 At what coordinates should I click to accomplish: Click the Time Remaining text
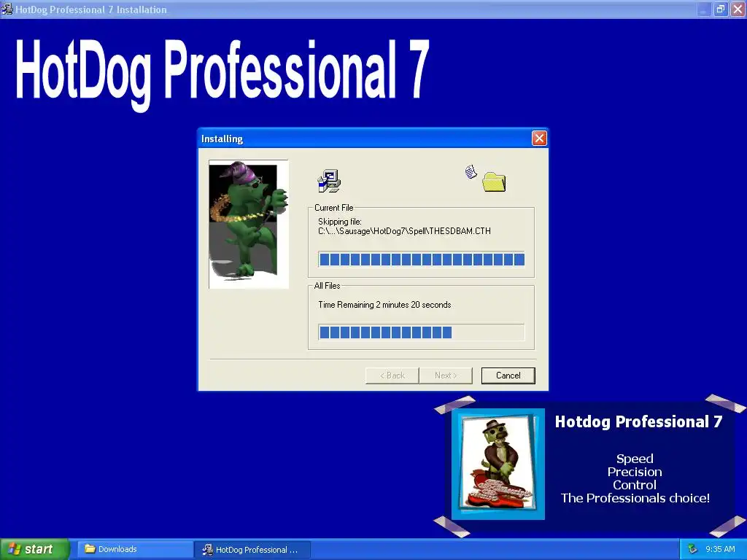[x=384, y=305]
